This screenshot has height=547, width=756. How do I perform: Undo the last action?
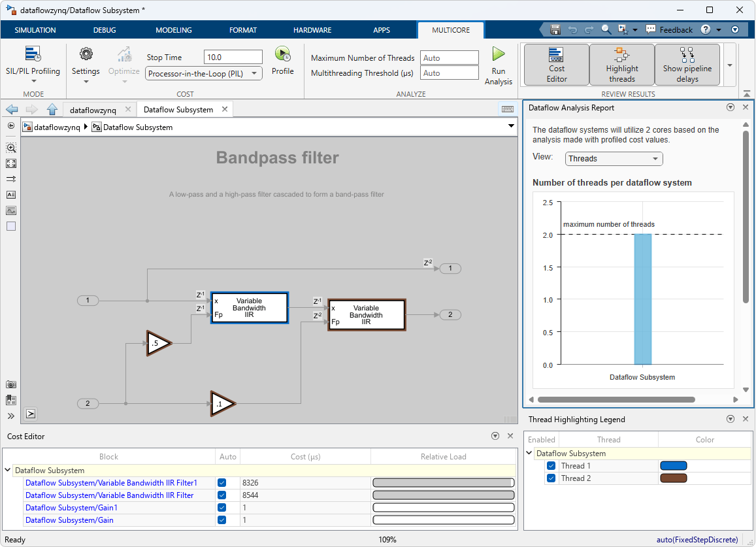point(572,30)
